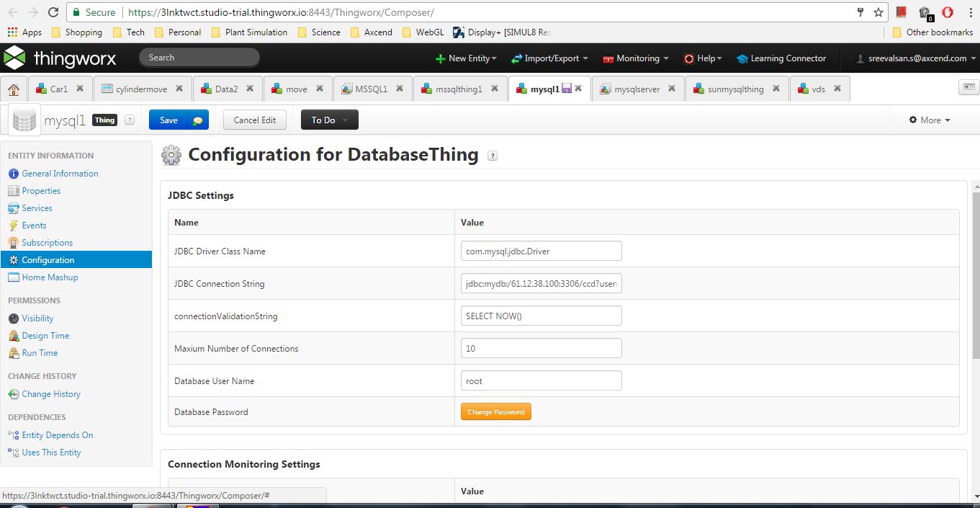
Task: Close the mysqlserver tab
Action: (x=672, y=89)
